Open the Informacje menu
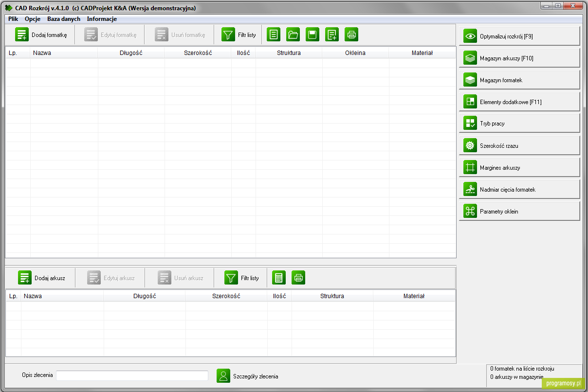 coord(102,19)
